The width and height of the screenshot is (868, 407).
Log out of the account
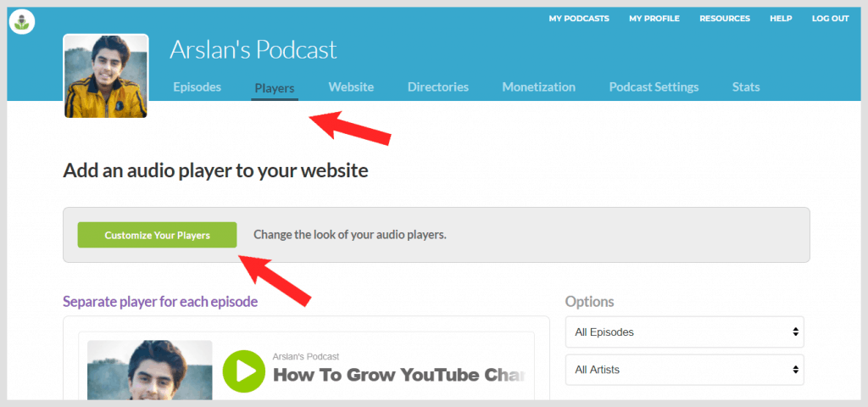pyautogui.click(x=831, y=19)
